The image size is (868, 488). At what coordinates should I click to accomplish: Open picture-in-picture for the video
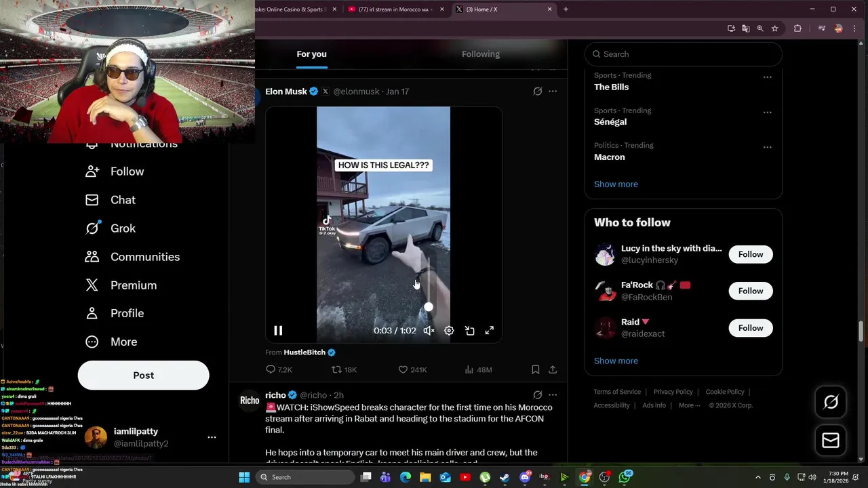click(x=469, y=331)
